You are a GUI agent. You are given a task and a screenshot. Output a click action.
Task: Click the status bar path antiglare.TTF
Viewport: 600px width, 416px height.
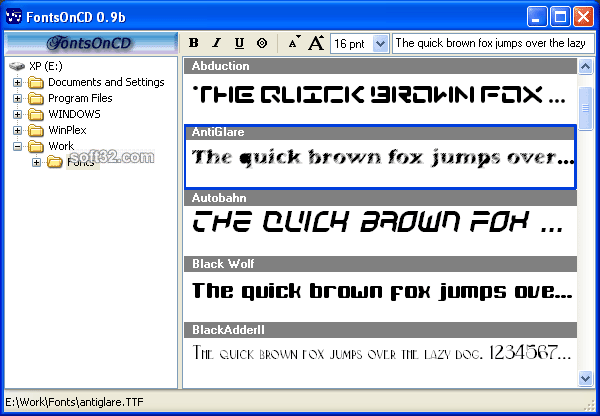click(74, 402)
